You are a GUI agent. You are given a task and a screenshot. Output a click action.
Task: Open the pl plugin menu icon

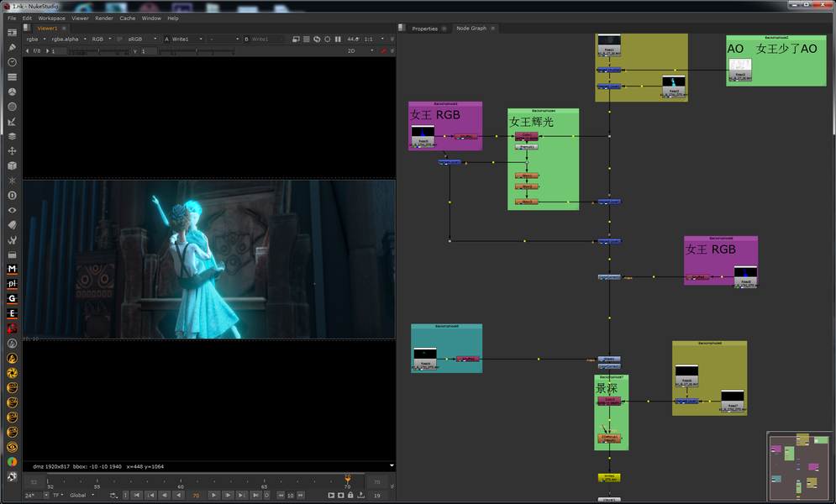tap(12, 284)
